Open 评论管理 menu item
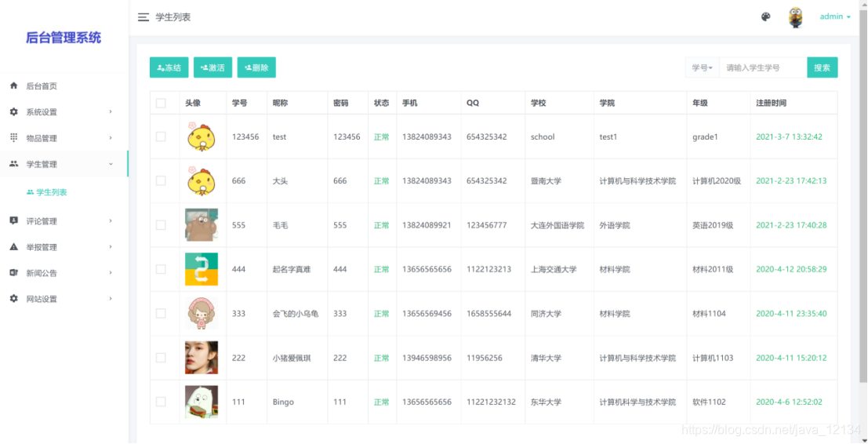This screenshot has width=868, height=444. pyautogui.click(x=64, y=221)
